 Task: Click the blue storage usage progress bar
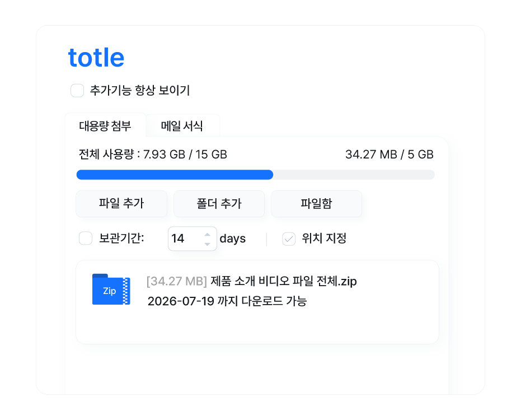click(x=175, y=175)
